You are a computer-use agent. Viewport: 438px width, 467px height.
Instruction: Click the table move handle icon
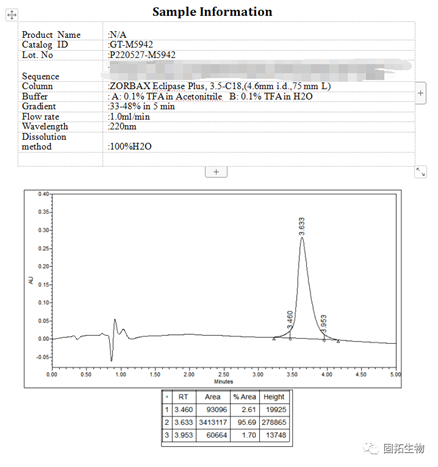pyautogui.click(x=12, y=15)
